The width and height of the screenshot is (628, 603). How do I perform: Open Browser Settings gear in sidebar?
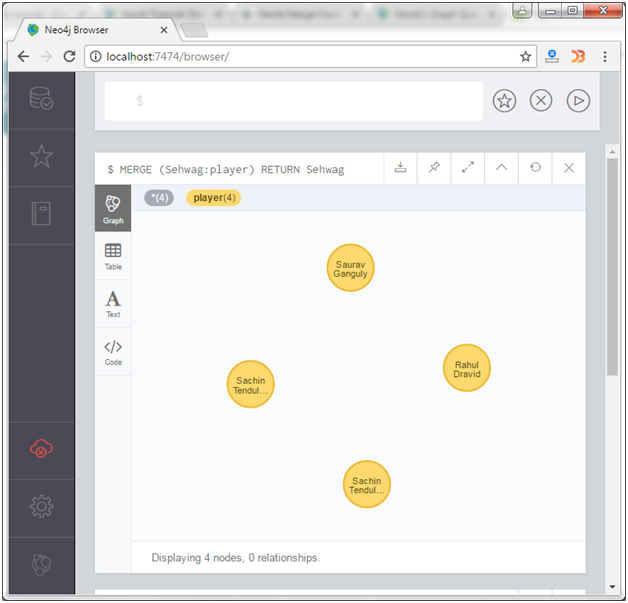pyautogui.click(x=41, y=507)
